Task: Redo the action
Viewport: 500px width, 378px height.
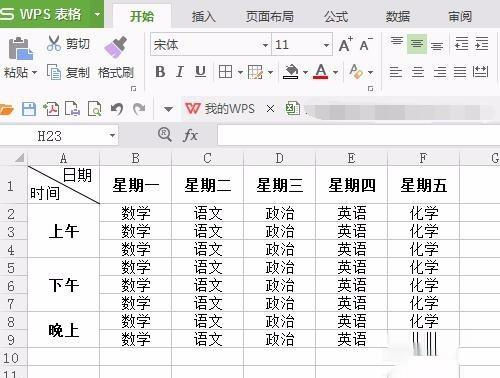Action: (139, 109)
